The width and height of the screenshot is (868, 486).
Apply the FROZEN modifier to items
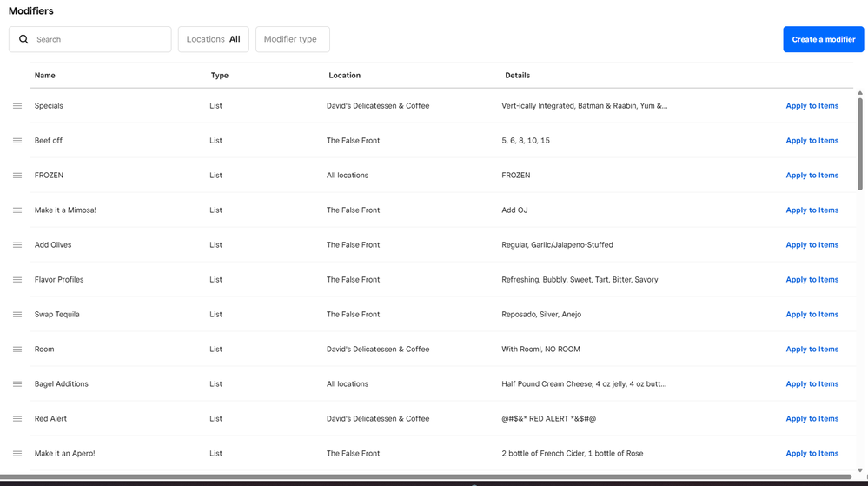(x=812, y=175)
